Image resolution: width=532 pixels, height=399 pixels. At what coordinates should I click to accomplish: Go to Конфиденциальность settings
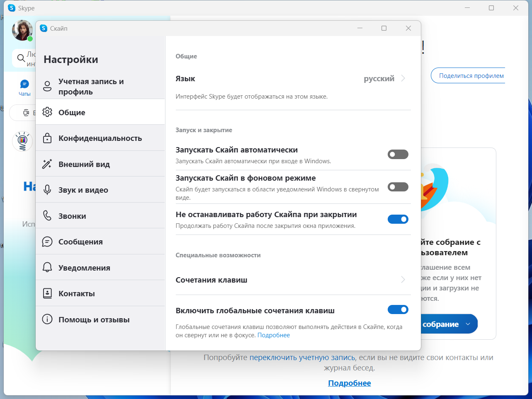point(100,138)
